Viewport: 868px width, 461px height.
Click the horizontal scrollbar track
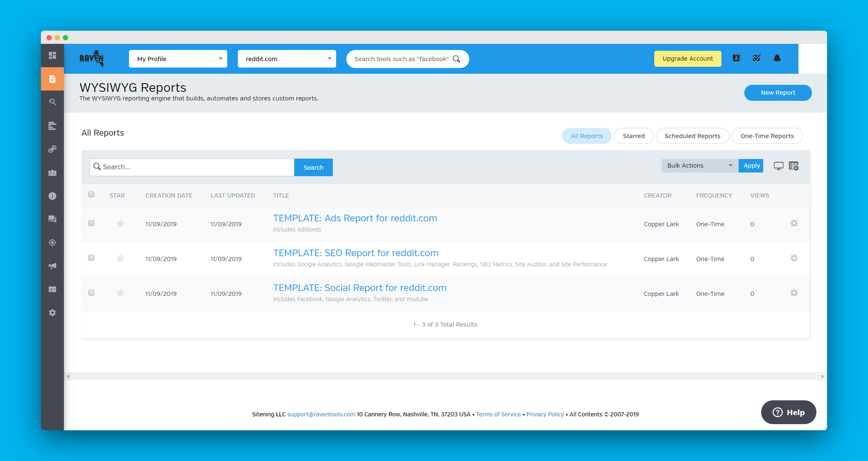pos(445,376)
